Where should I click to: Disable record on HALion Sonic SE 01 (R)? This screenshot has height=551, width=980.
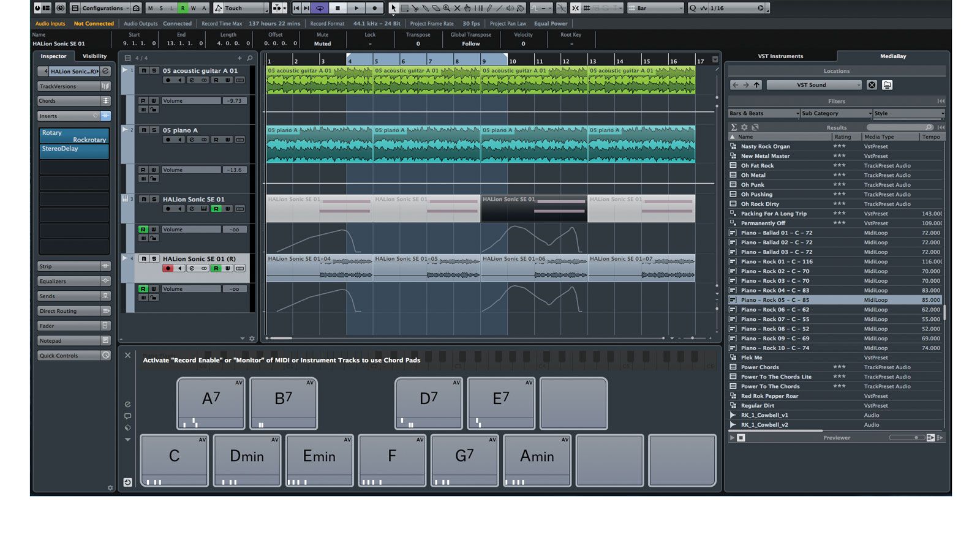click(168, 268)
